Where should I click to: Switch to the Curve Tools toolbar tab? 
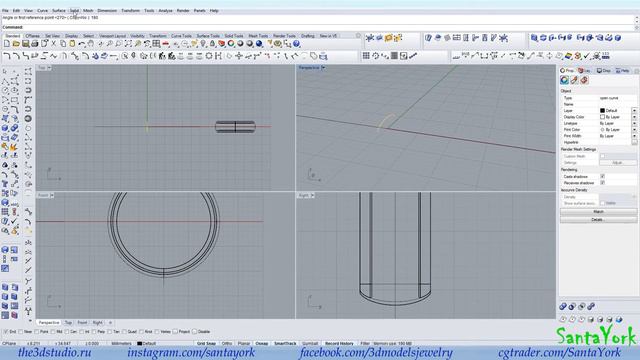[x=181, y=36]
